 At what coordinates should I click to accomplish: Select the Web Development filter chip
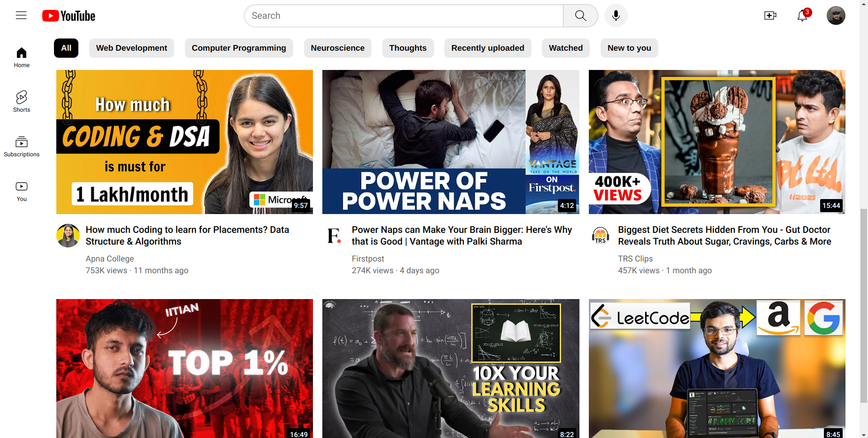pos(131,48)
